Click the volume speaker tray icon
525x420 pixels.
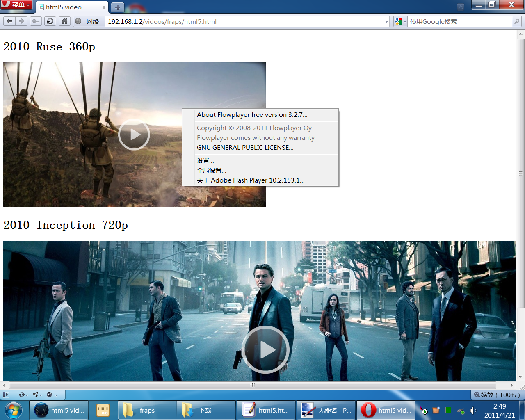[x=473, y=411]
